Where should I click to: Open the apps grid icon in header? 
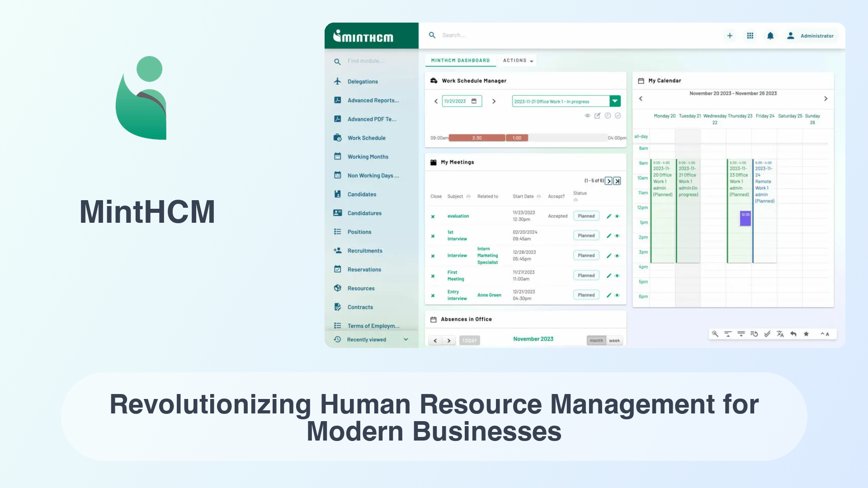pyautogui.click(x=750, y=36)
